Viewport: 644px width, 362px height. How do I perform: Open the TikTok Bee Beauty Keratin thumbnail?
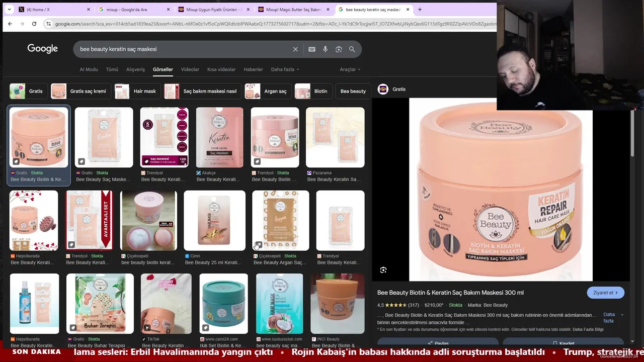pyautogui.click(x=166, y=304)
